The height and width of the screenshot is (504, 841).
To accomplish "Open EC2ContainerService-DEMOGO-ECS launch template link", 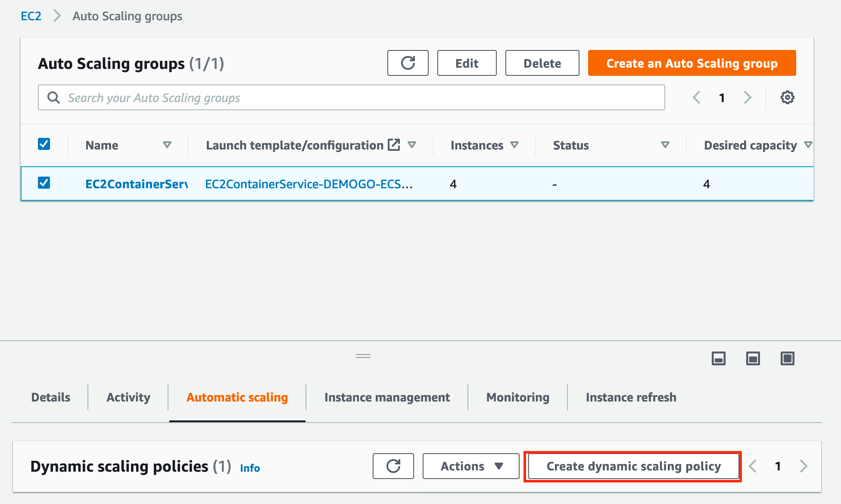I will 309,184.
